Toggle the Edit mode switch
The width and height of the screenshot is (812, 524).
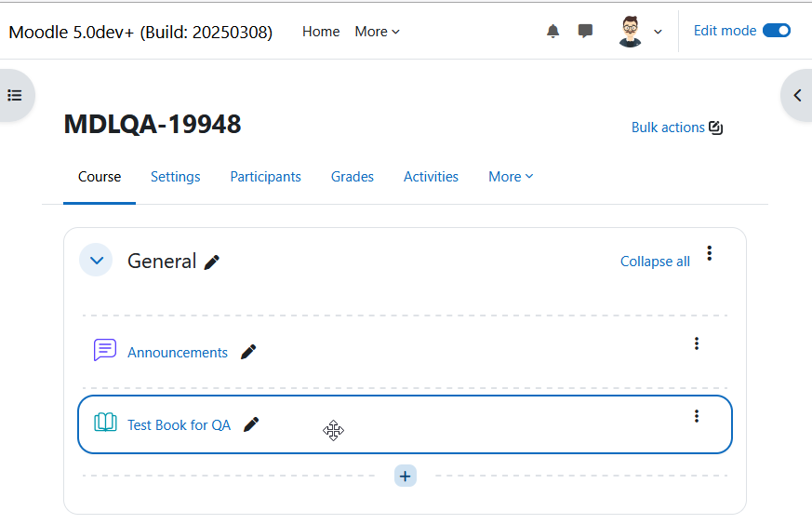pos(777,31)
